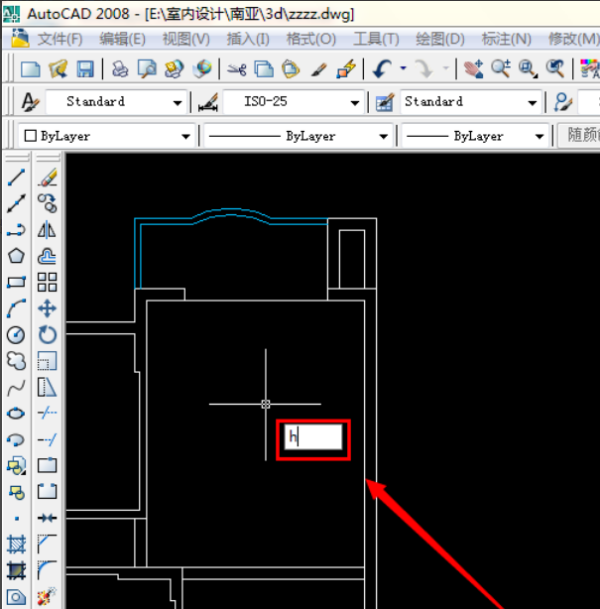This screenshot has width=600, height=609.
Task: Click the Save icon in standard toolbar
Action: (x=85, y=69)
